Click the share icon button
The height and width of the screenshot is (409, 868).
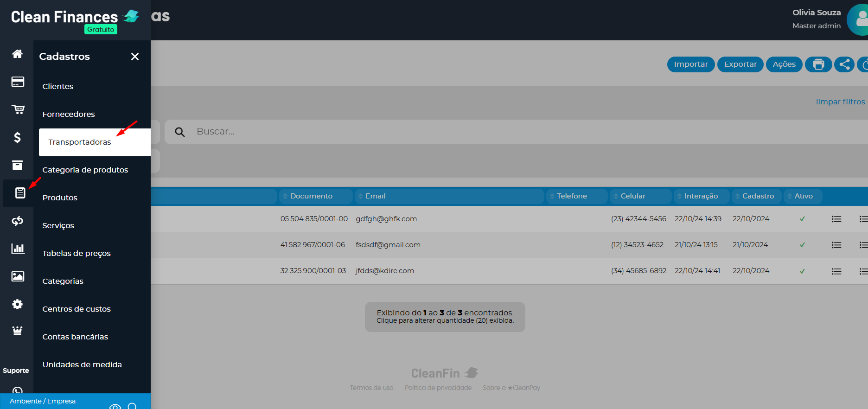tap(844, 64)
